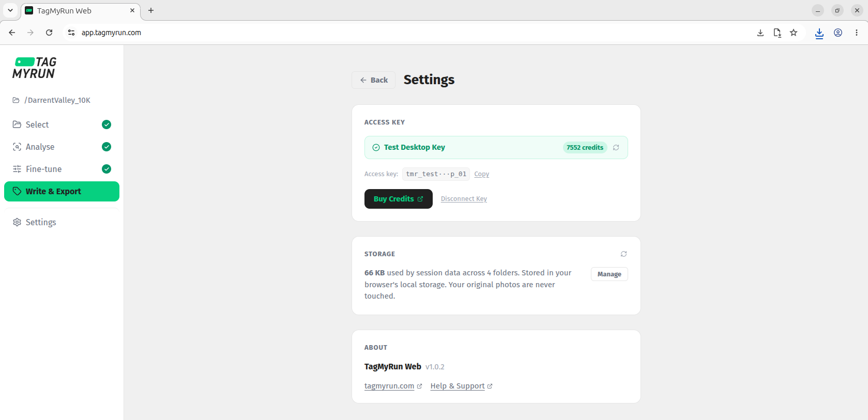Click the save-page icon beside the bookmark star
Image resolution: width=868 pixels, height=420 pixels.
777,33
